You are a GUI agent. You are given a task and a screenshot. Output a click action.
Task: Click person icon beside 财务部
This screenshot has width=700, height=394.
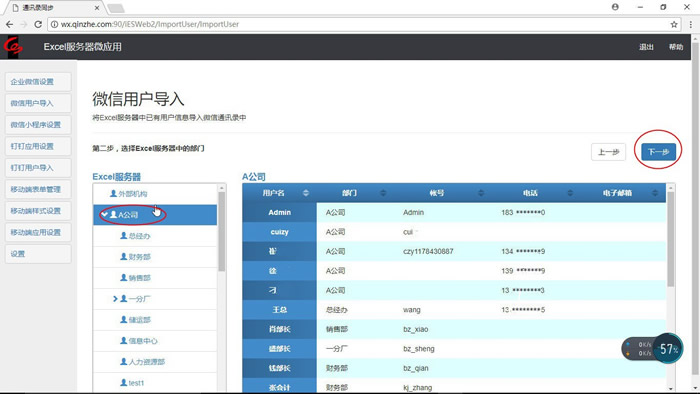pos(124,257)
